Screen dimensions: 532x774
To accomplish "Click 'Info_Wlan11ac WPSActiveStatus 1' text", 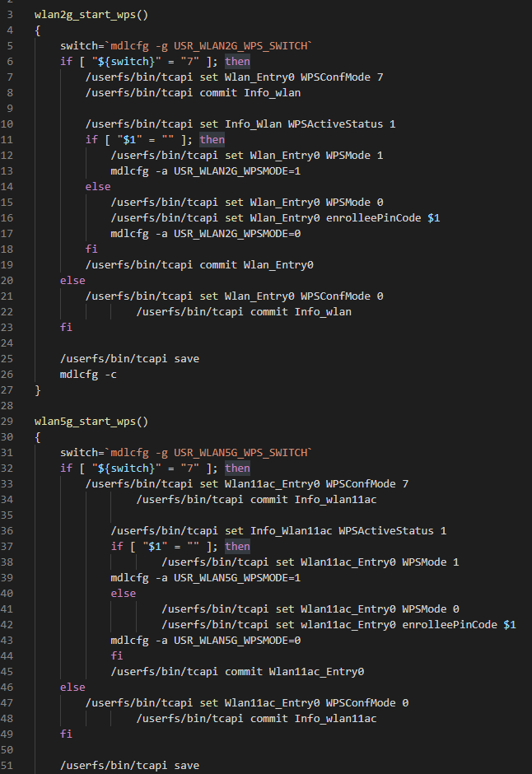I will [348, 530].
